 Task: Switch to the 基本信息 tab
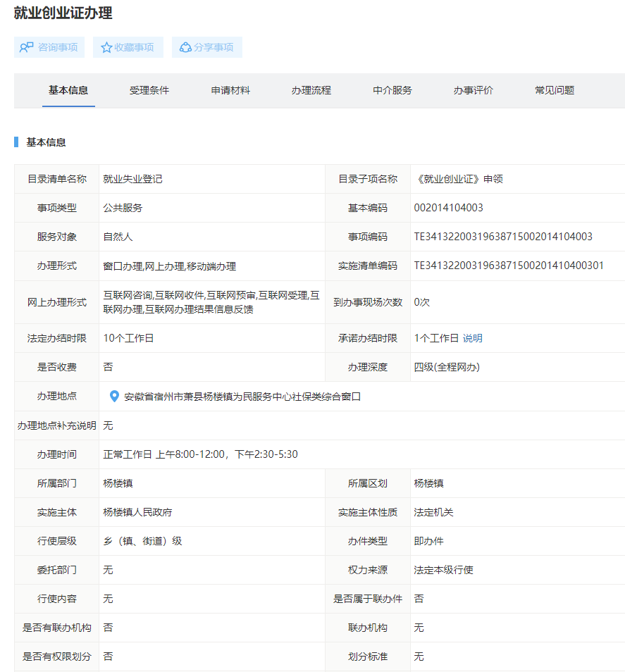(x=68, y=90)
